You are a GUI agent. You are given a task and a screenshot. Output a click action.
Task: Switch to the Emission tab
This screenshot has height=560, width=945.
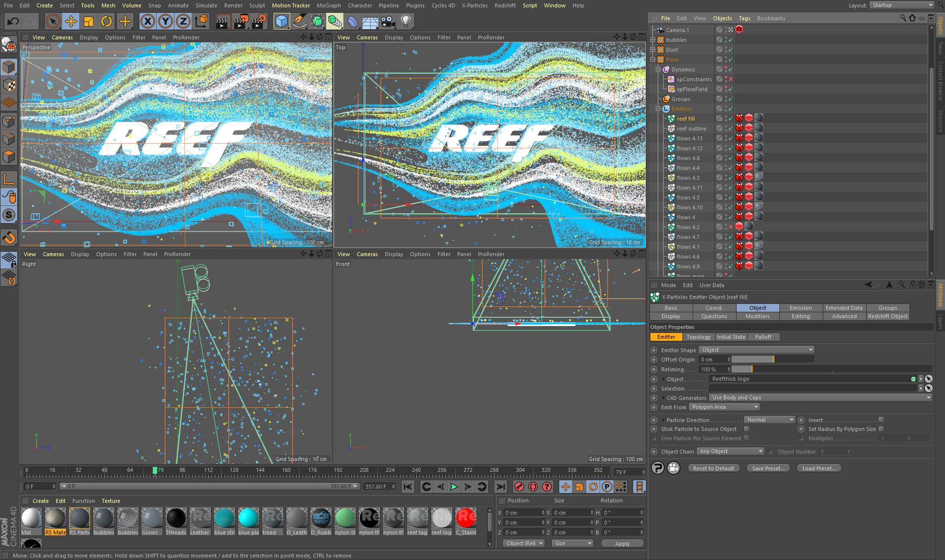[x=800, y=308]
